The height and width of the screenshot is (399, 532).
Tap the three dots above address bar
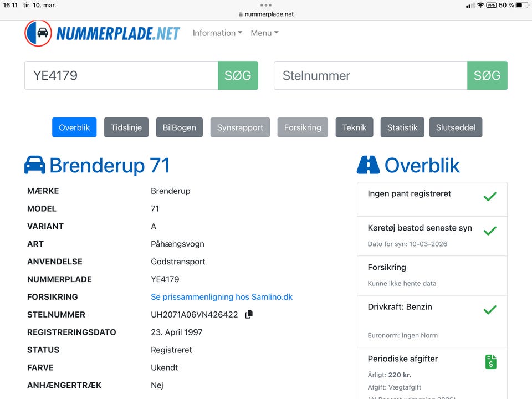tap(265, 5)
